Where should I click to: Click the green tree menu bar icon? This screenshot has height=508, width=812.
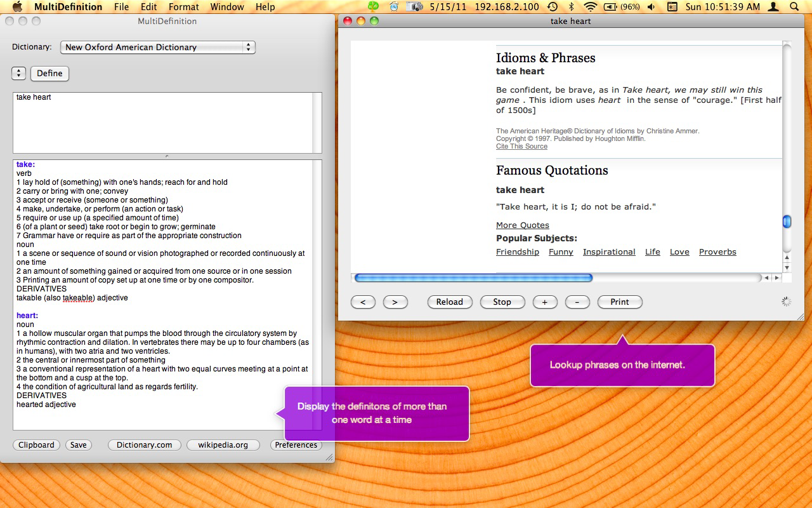coord(374,7)
